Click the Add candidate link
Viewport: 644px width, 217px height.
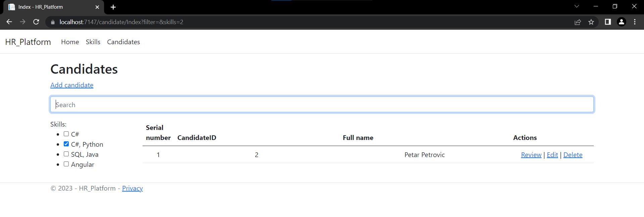click(72, 85)
